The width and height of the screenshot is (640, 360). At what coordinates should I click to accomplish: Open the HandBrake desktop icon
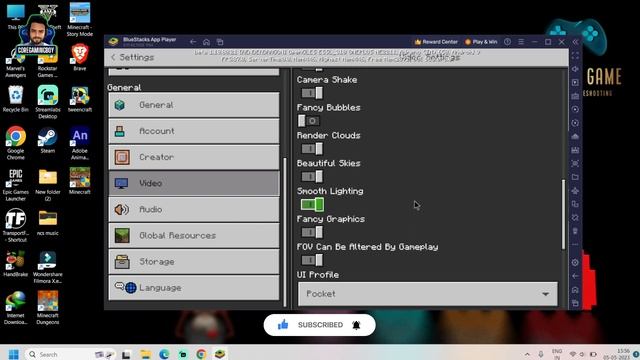16,264
